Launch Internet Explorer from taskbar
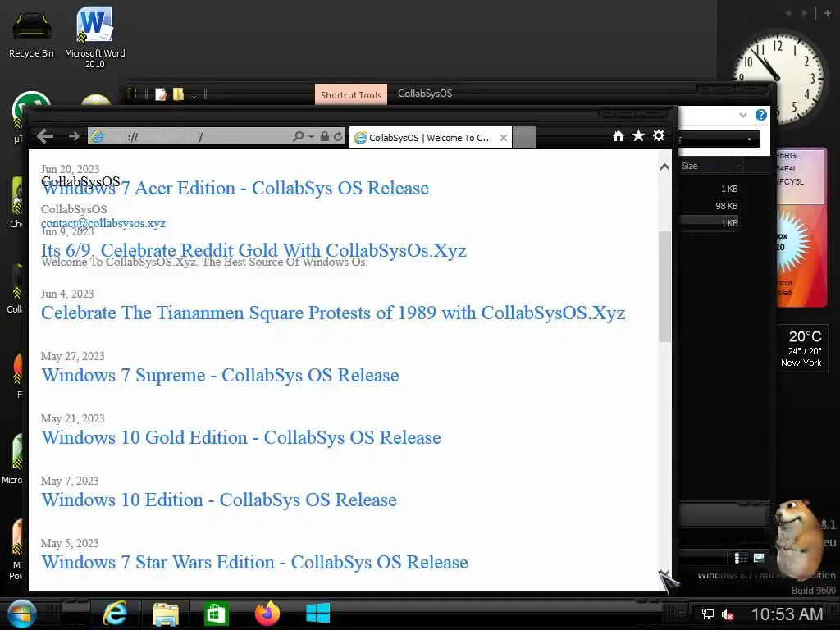Image resolution: width=840 pixels, height=630 pixels. click(115, 614)
